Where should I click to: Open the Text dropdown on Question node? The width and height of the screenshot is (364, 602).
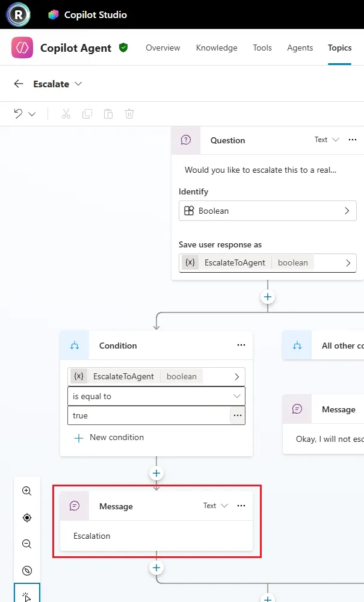click(327, 140)
